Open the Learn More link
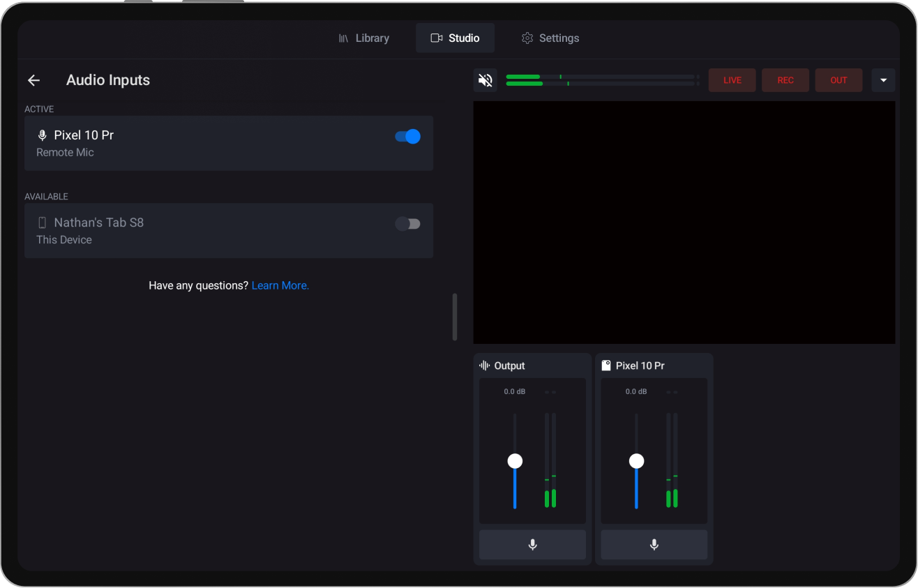The height and width of the screenshot is (588, 918). tap(280, 285)
